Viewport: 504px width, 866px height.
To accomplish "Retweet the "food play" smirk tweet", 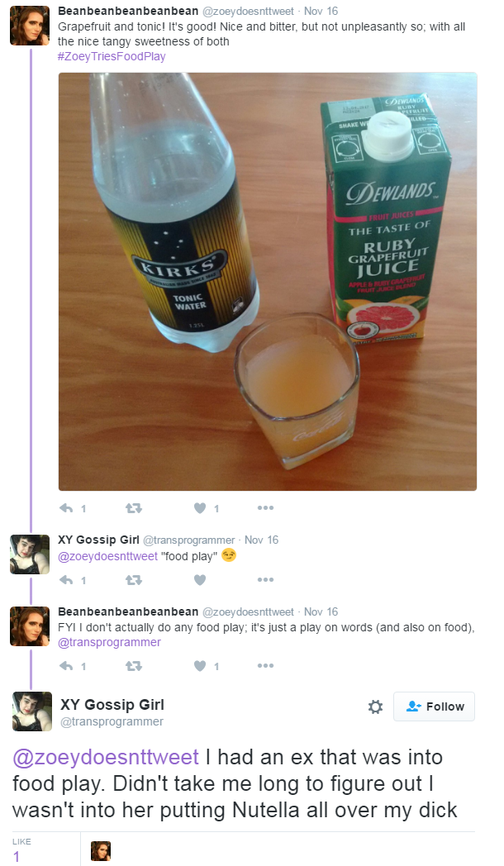I will pyautogui.click(x=134, y=580).
